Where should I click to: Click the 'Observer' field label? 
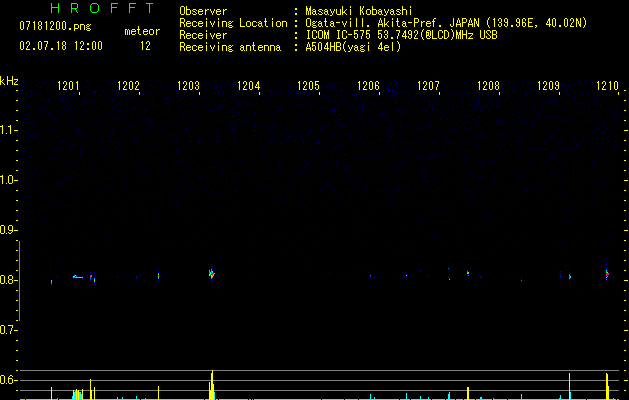click(203, 11)
